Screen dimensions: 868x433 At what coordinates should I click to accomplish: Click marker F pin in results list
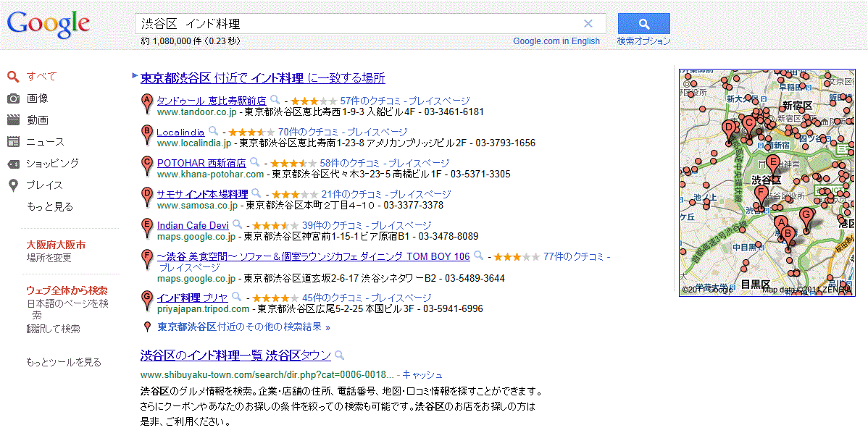147,258
